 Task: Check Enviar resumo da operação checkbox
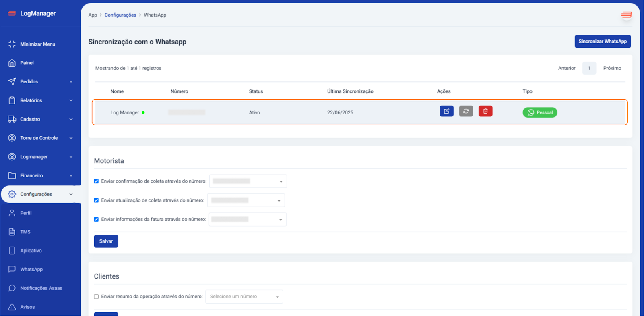point(96,297)
